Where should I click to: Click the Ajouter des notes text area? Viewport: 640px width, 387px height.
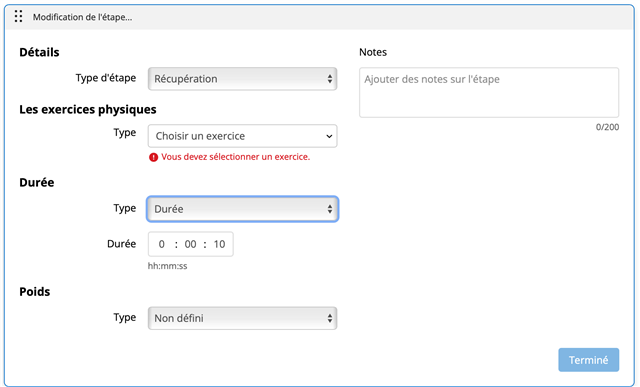coord(489,93)
